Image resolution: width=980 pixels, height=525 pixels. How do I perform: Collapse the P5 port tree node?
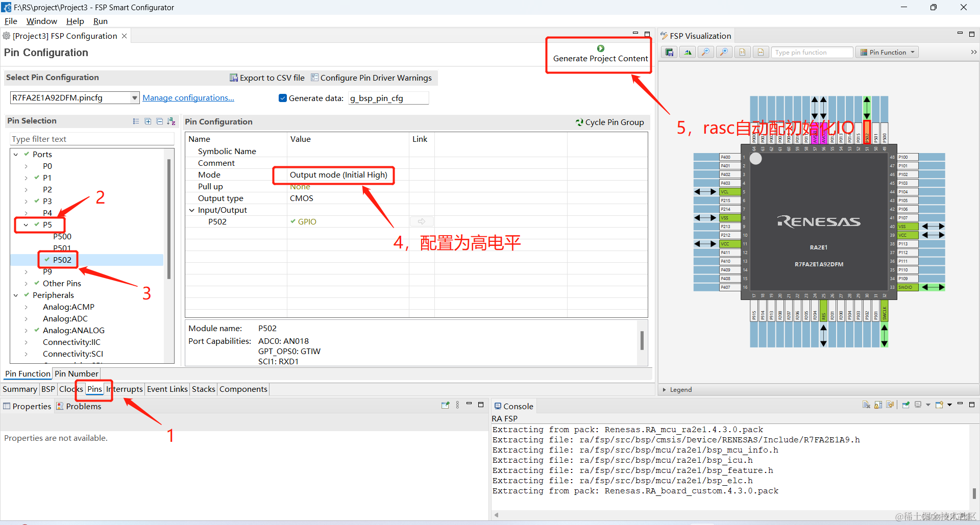tap(26, 224)
